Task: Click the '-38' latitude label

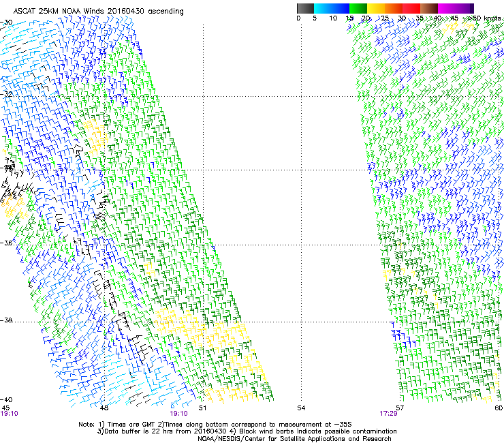Action: pyautogui.click(x=6, y=320)
